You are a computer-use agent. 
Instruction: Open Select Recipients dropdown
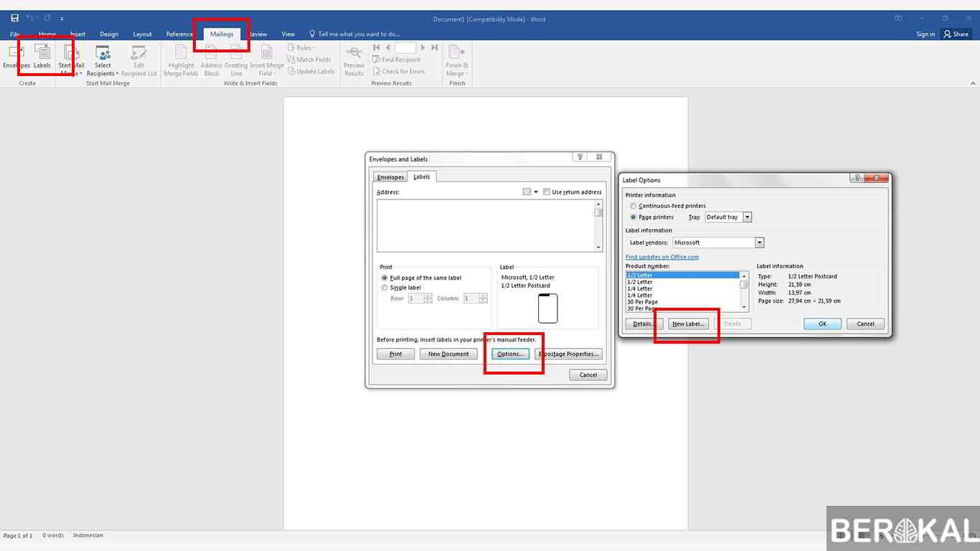[x=103, y=60]
